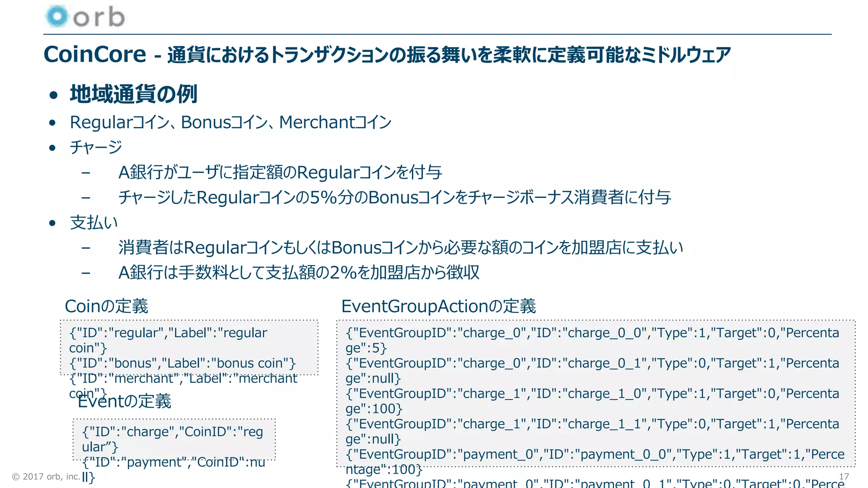Click the line A銀行がユーザに指定額のRegularコインを付与
The width and height of the screenshot is (868, 488).
(x=280, y=172)
